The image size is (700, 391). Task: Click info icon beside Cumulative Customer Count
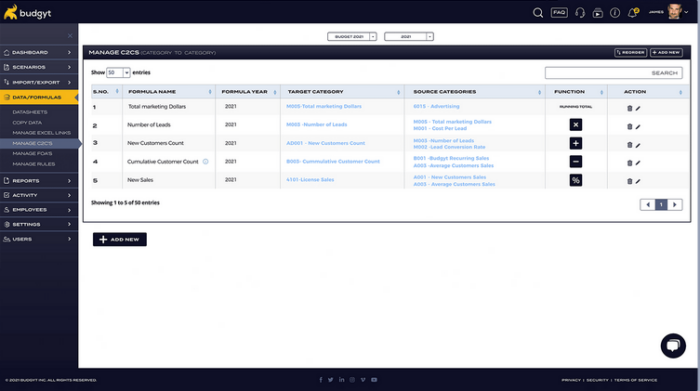pos(205,162)
